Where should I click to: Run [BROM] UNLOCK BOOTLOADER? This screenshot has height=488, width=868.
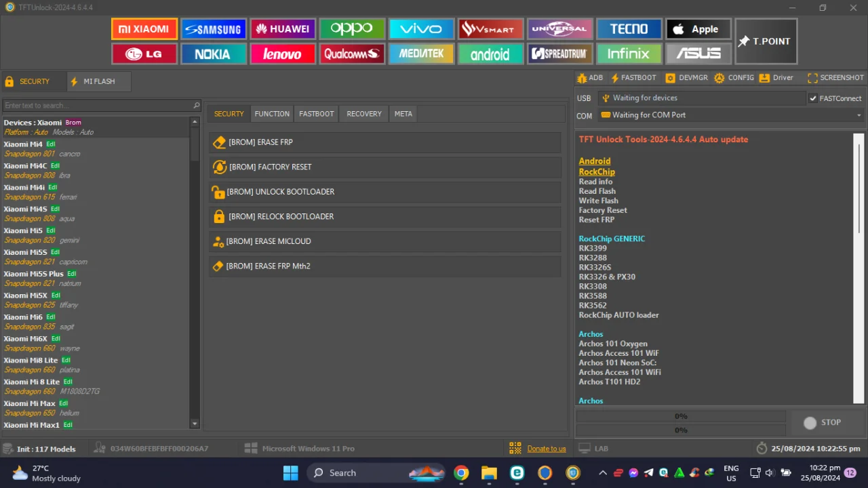pyautogui.click(x=385, y=192)
